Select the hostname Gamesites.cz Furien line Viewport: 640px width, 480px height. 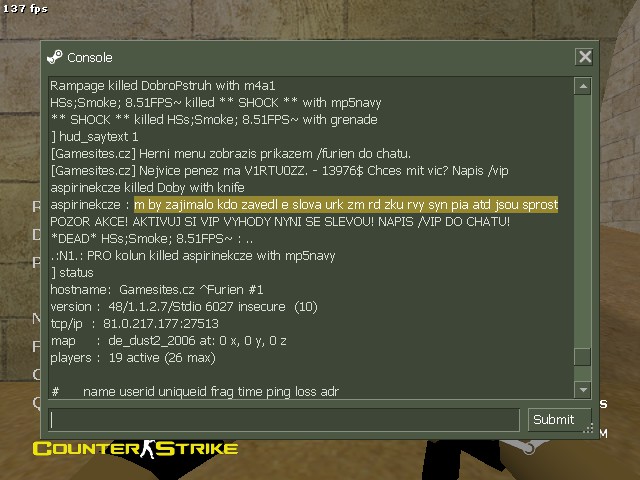(157, 290)
